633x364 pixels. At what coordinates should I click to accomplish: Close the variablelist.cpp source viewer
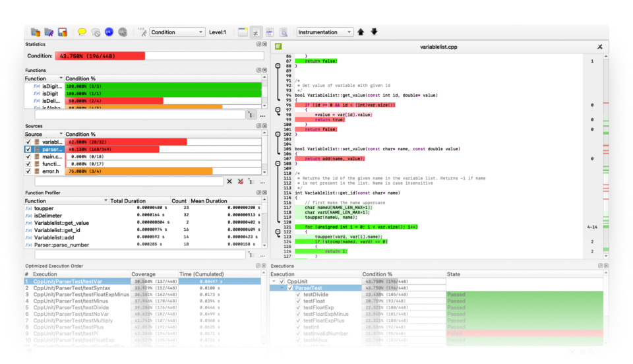(599, 47)
